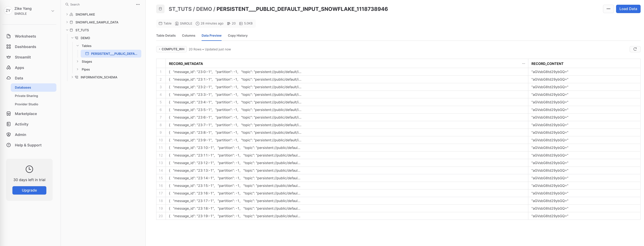Click the Admin shield icon
The height and width of the screenshot is (246, 644).
coord(8,135)
